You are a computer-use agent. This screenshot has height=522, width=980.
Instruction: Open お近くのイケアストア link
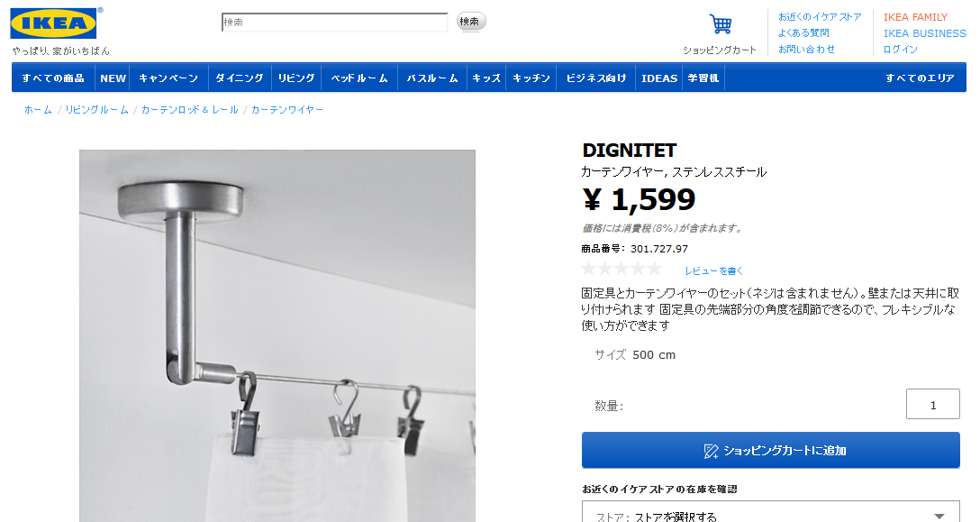pos(820,17)
